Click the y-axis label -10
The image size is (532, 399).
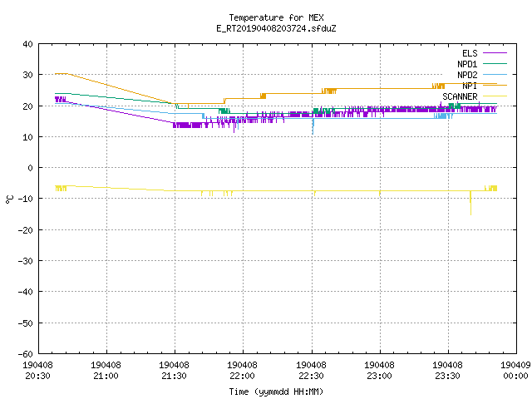(26, 199)
